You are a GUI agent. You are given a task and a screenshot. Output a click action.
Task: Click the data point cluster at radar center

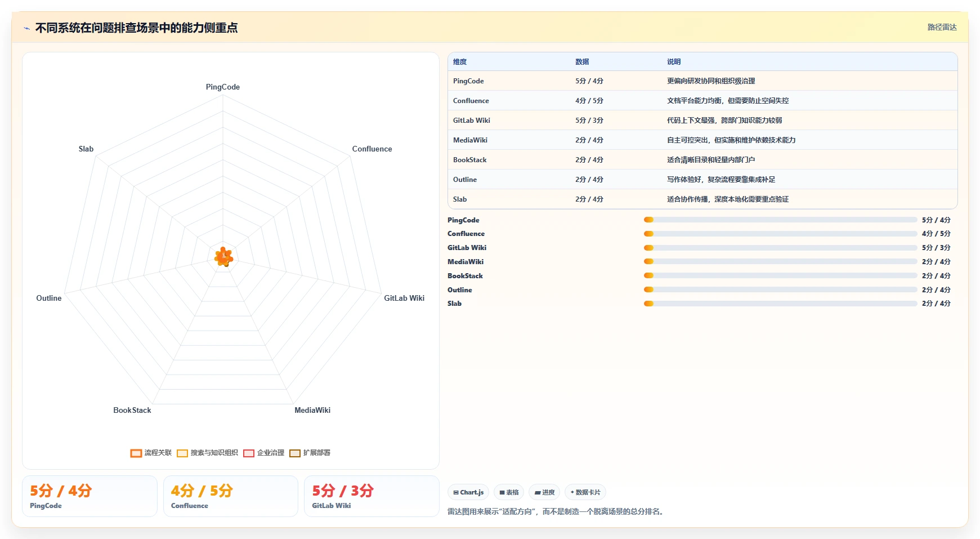pyautogui.click(x=223, y=257)
